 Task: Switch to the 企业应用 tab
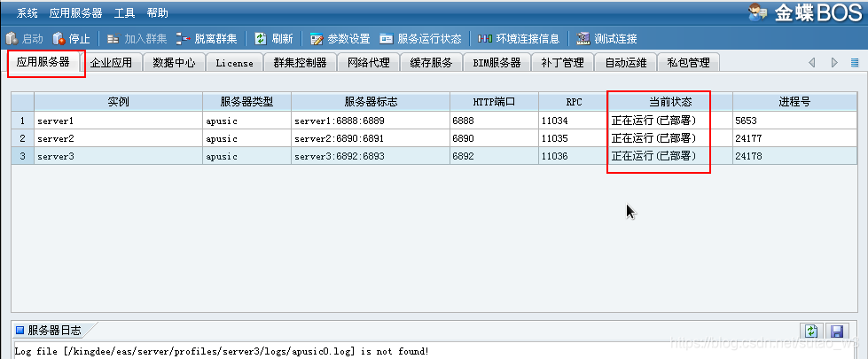click(111, 63)
